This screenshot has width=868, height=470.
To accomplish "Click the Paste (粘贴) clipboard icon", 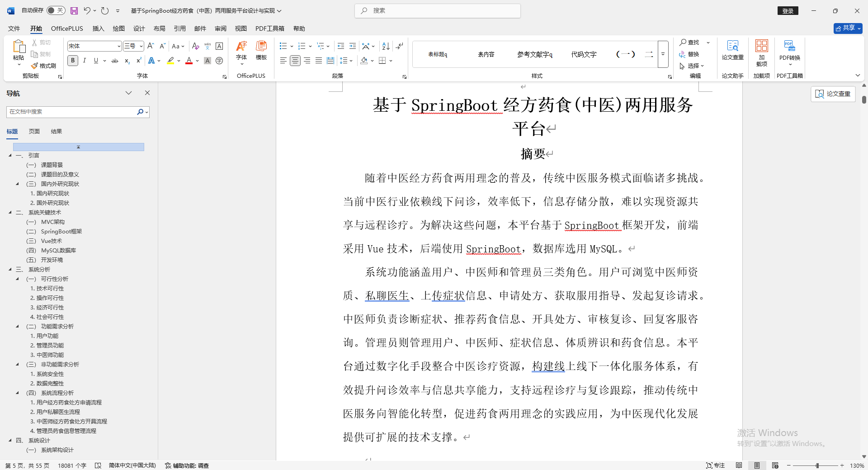I will pos(19,47).
